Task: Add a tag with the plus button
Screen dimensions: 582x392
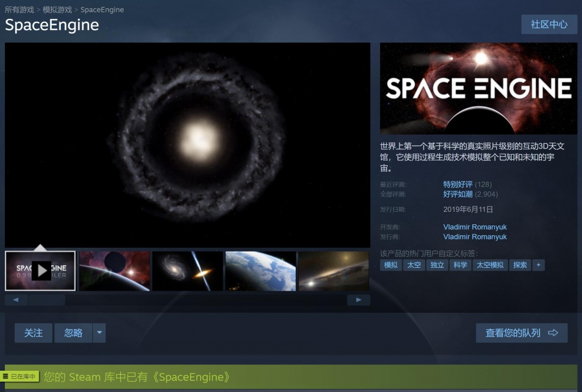Action: pos(538,265)
